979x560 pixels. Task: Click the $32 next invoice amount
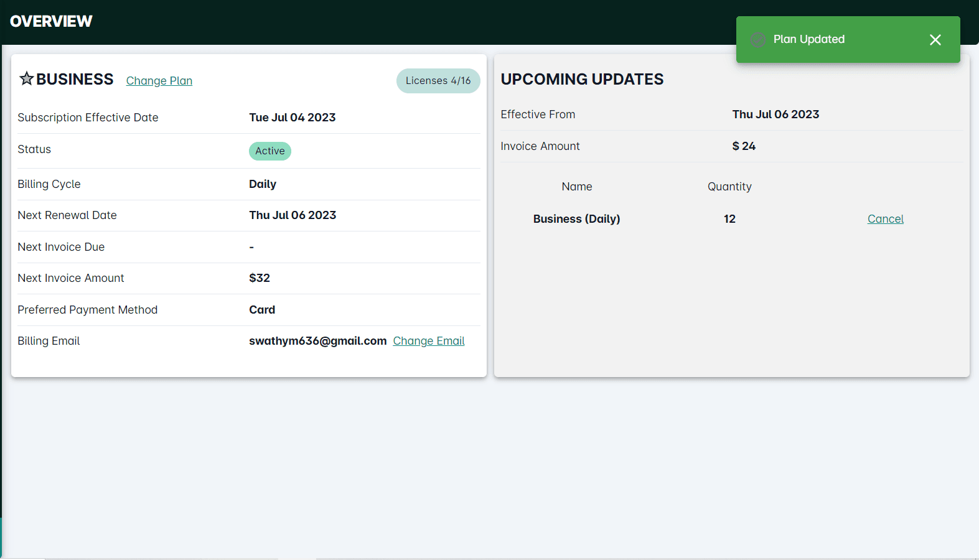(260, 278)
